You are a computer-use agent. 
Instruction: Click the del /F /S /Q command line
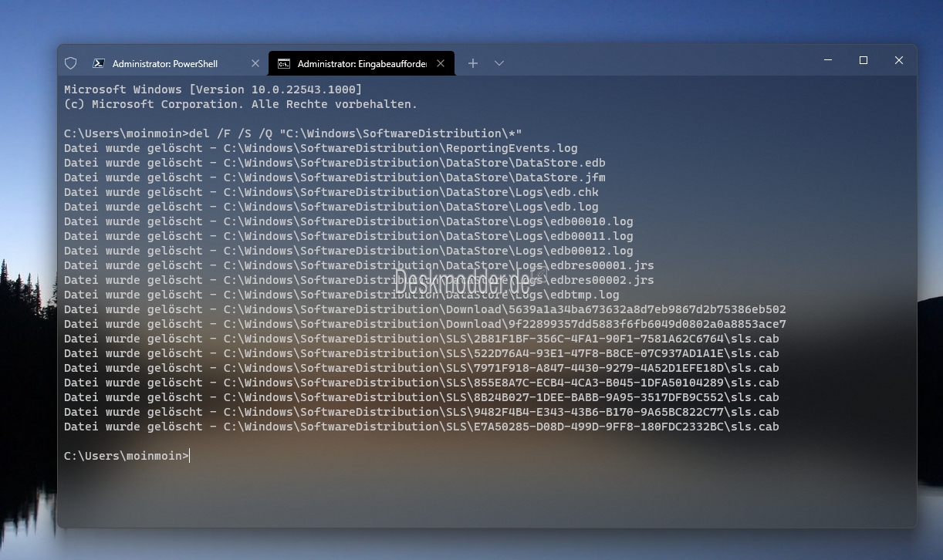[x=293, y=133]
